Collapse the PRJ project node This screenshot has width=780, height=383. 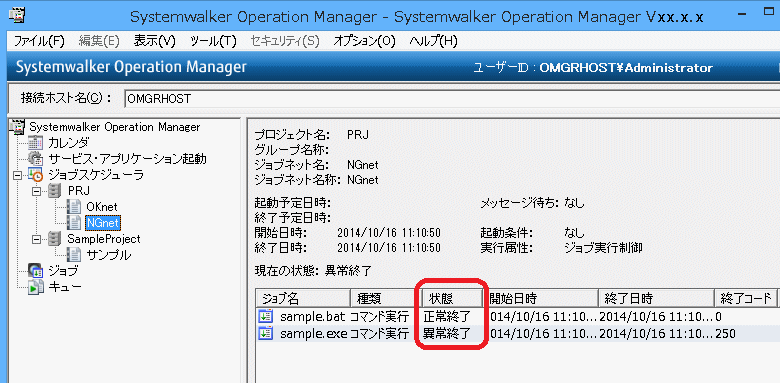[x=36, y=191]
